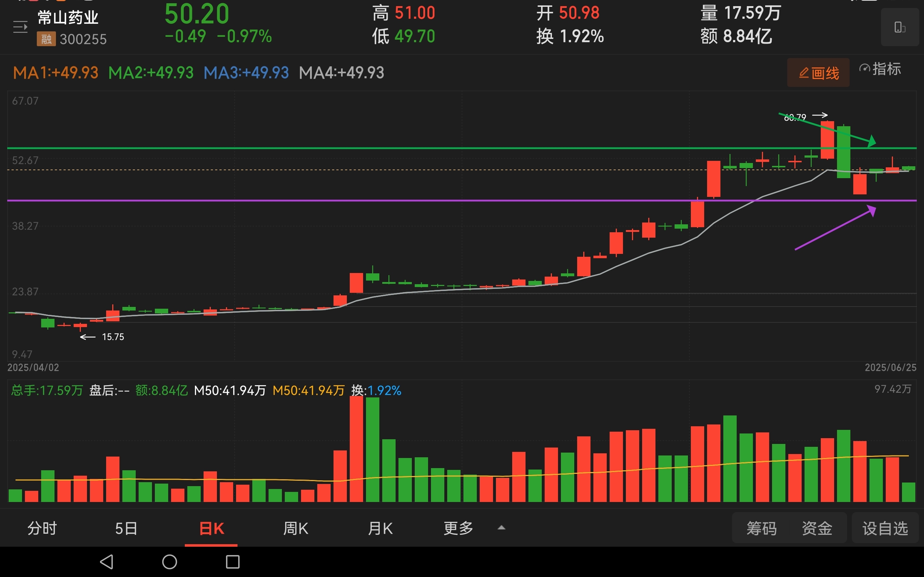Expand the 更多 period dropdown arrow
Image resolution: width=924 pixels, height=577 pixels.
[x=501, y=528]
